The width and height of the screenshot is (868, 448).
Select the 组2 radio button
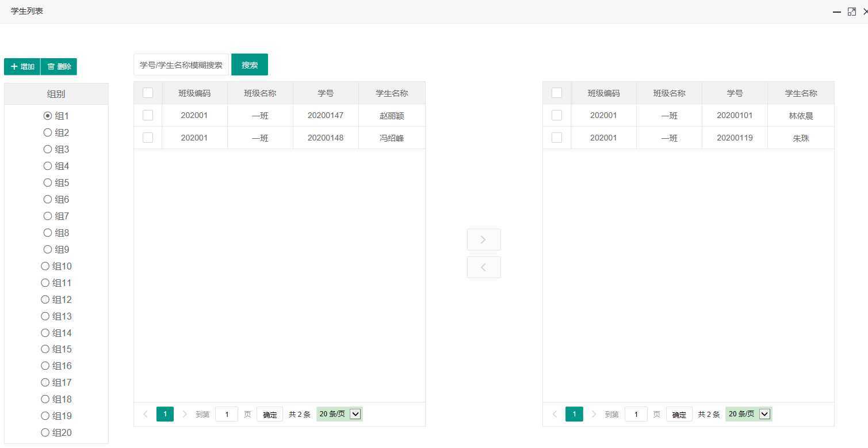[48, 132]
